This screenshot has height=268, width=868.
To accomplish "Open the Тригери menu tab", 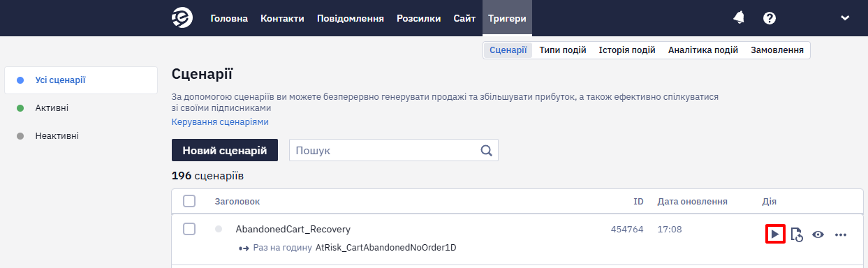I will (x=507, y=18).
